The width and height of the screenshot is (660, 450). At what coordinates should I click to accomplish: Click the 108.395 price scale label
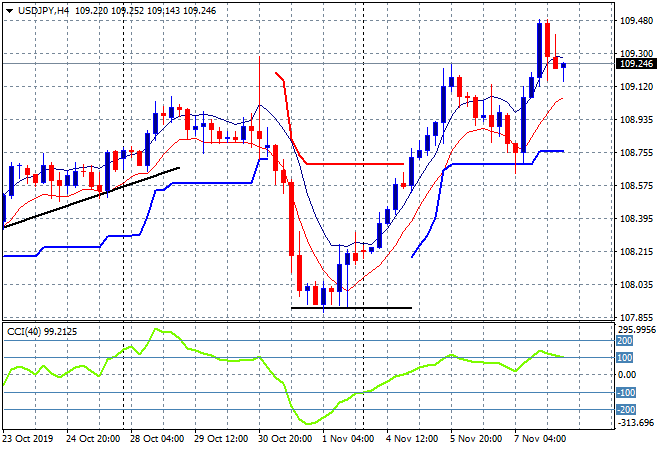coord(636,218)
